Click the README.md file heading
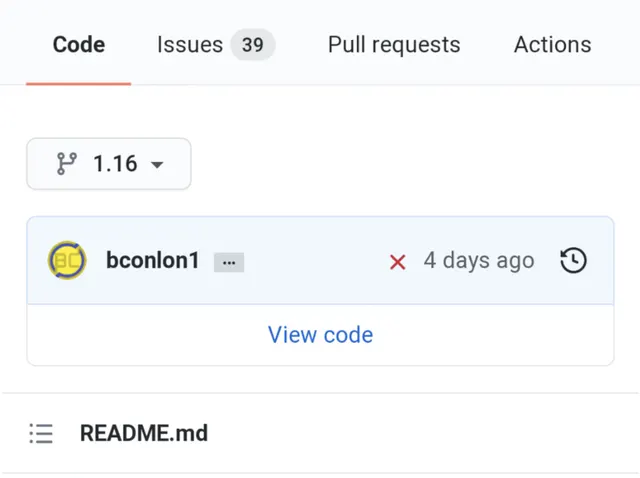 [x=144, y=433]
